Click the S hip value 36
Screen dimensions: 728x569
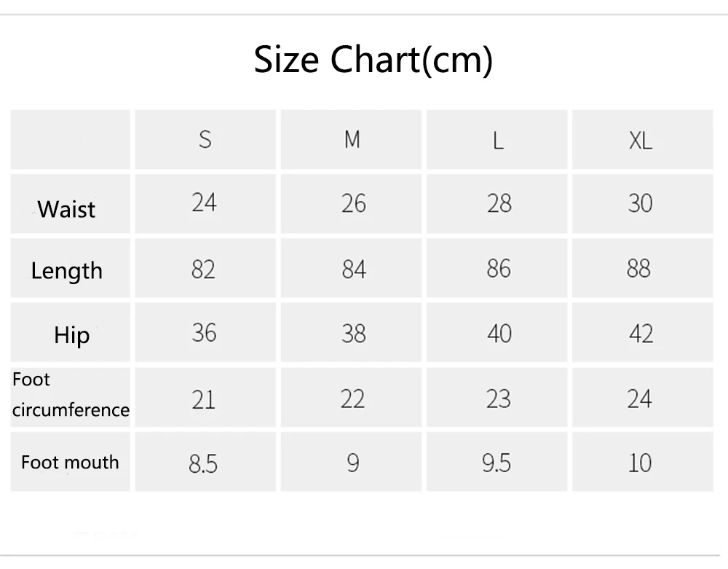coord(205,333)
